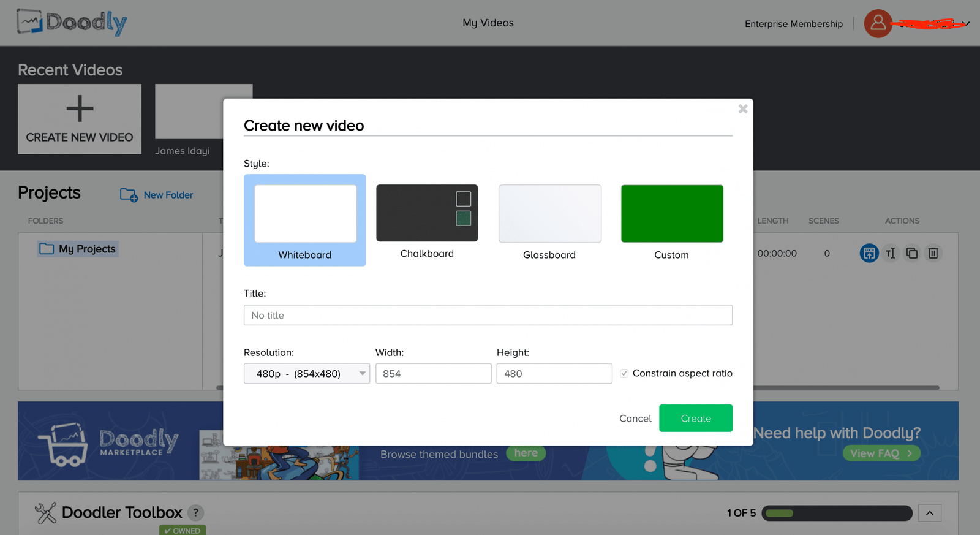Click the Height field showing 480
This screenshot has width=980, height=535.
tap(554, 373)
